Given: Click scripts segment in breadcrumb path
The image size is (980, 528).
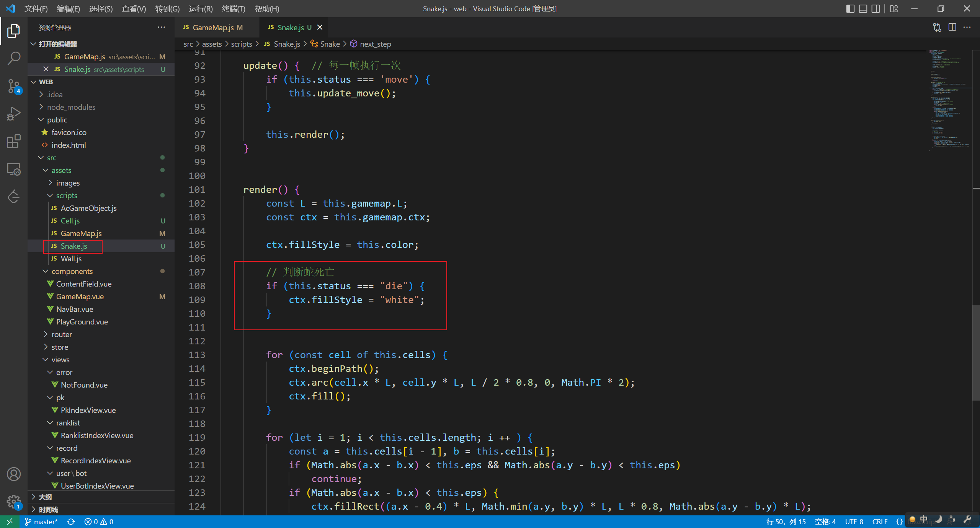Looking at the screenshot, I should pyautogui.click(x=242, y=44).
